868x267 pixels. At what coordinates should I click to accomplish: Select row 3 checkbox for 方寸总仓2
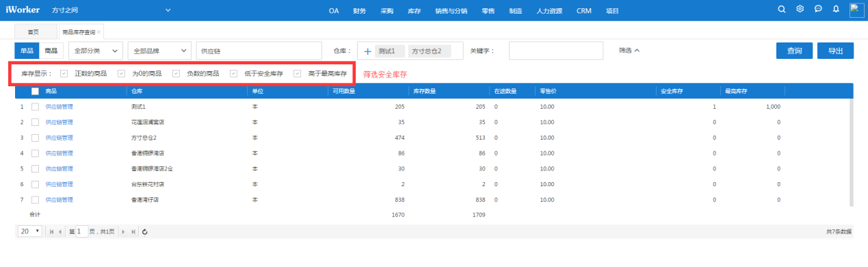pyautogui.click(x=35, y=138)
